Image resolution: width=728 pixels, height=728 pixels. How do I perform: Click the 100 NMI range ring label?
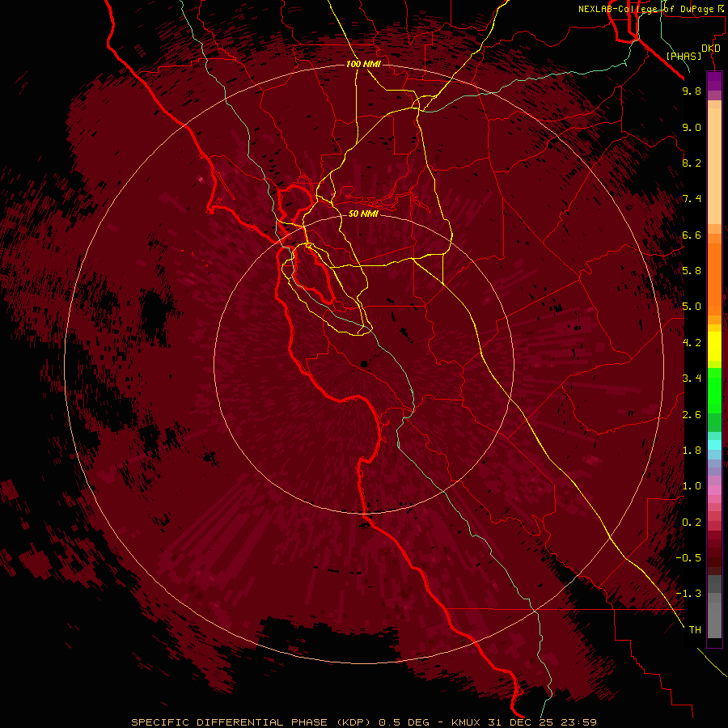[x=363, y=64]
